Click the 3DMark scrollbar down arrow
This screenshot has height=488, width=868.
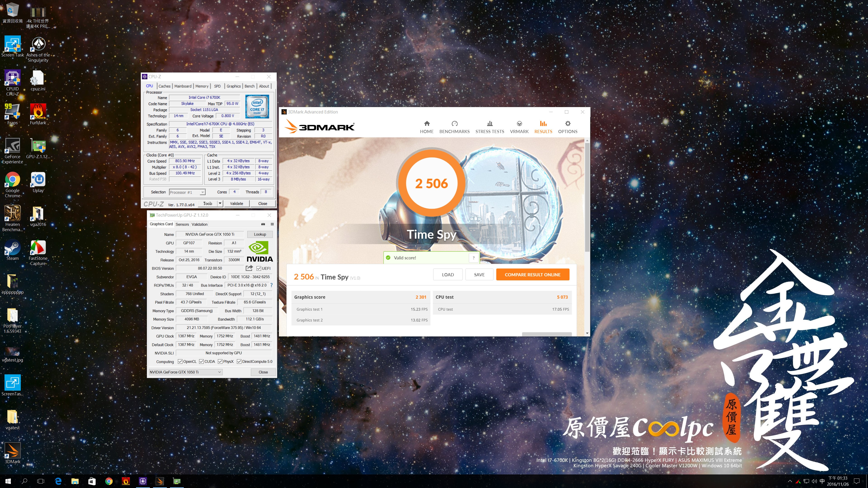click(x=587, y=333)
